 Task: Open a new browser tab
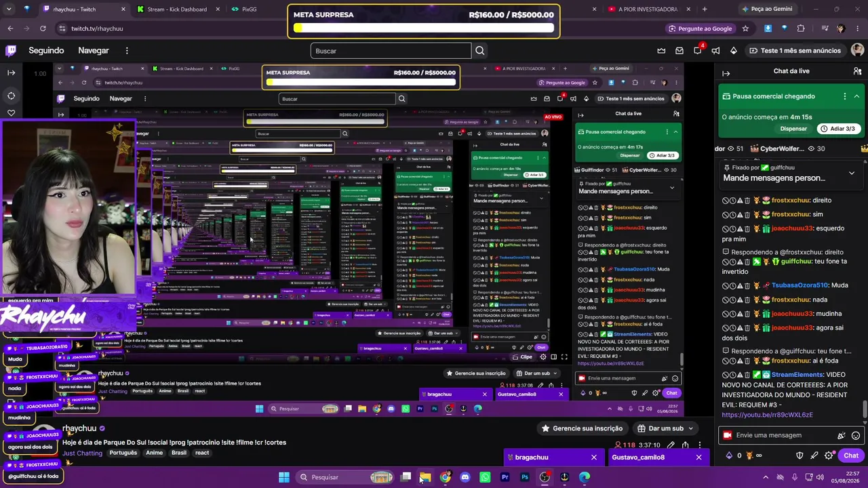tap(705, 9)
